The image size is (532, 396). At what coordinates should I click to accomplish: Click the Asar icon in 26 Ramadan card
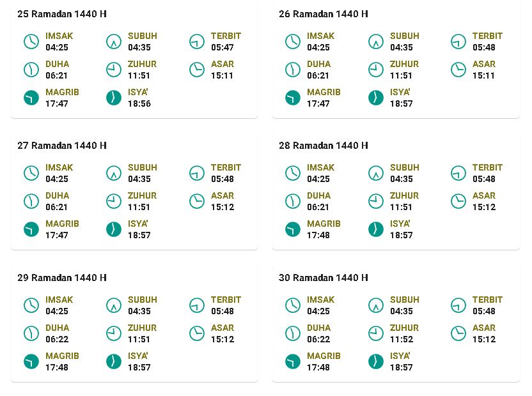tap(458, 70)
